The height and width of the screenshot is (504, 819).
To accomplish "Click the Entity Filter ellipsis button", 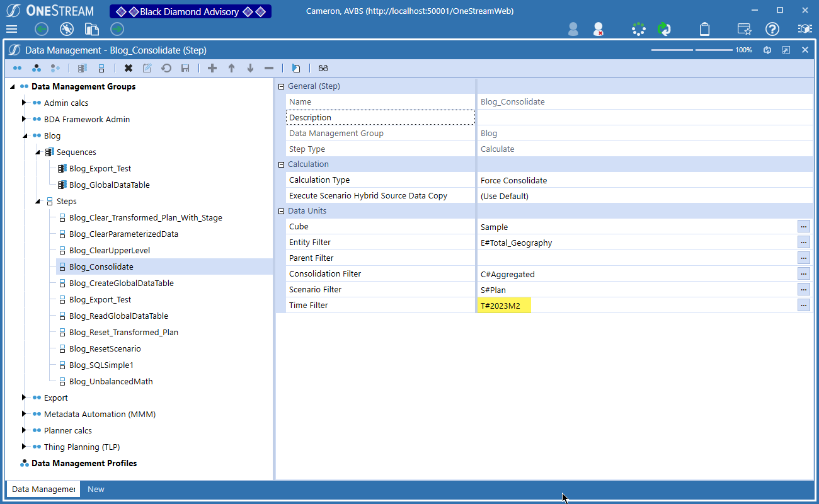I will [x=803, y=242].
